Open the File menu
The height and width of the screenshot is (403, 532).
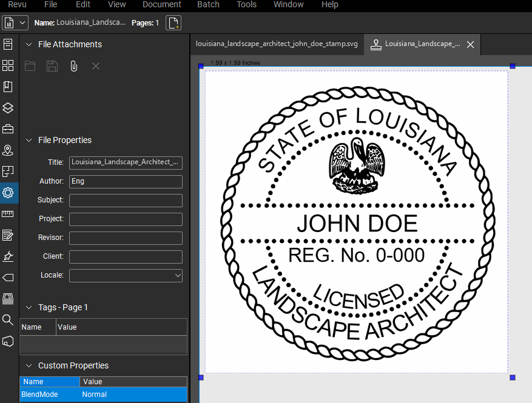coord(50,4)
